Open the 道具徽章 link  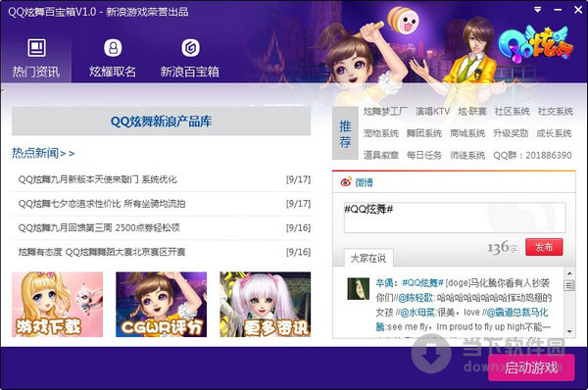click(x=380, y=155)
